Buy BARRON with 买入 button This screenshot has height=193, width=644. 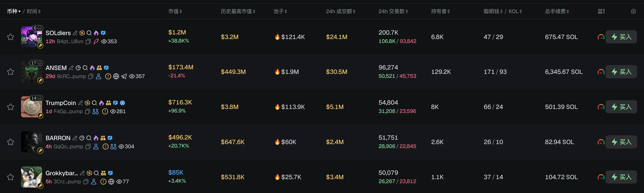[x=621, y=142]
